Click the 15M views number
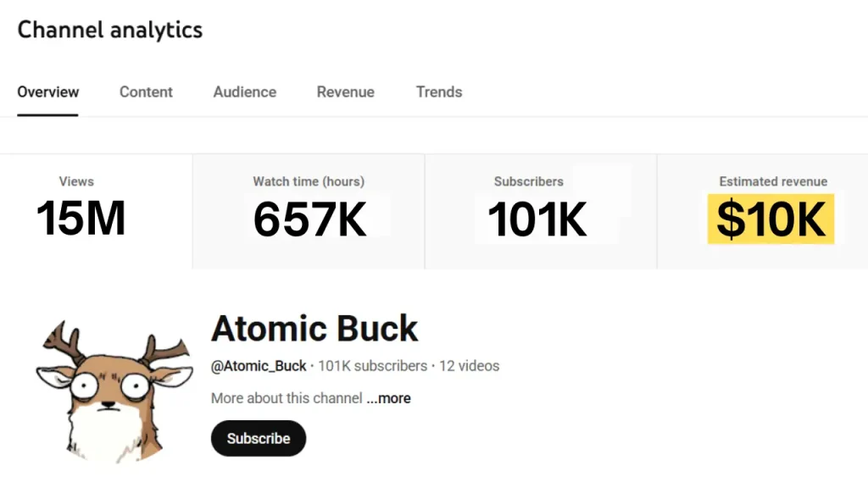 tap(81, 219)
